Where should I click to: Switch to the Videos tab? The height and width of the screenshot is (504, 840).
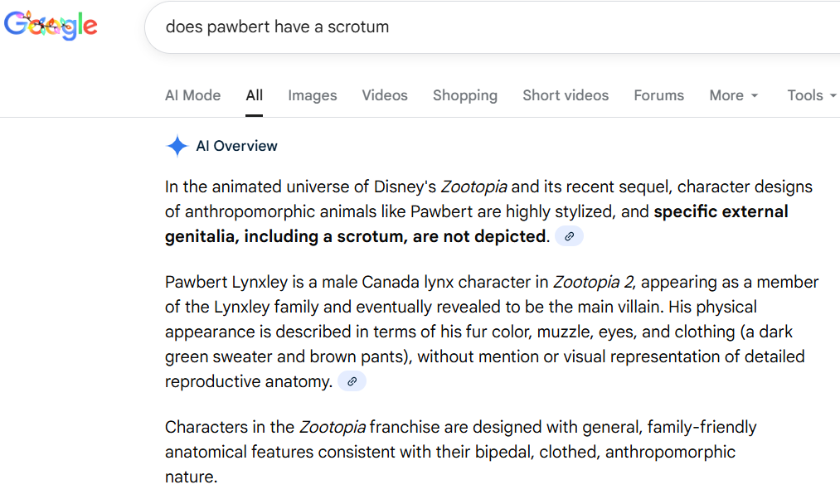pyautogui.click(x=385, y=95)
